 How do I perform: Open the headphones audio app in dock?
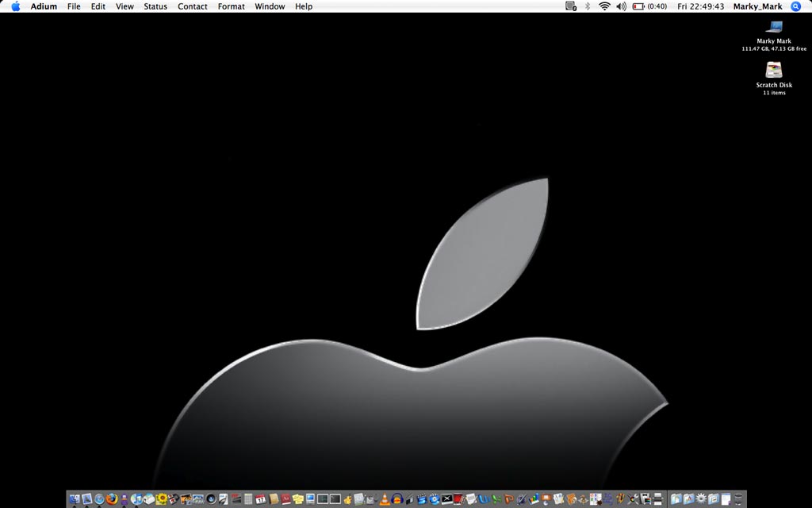tap(397, 500)
